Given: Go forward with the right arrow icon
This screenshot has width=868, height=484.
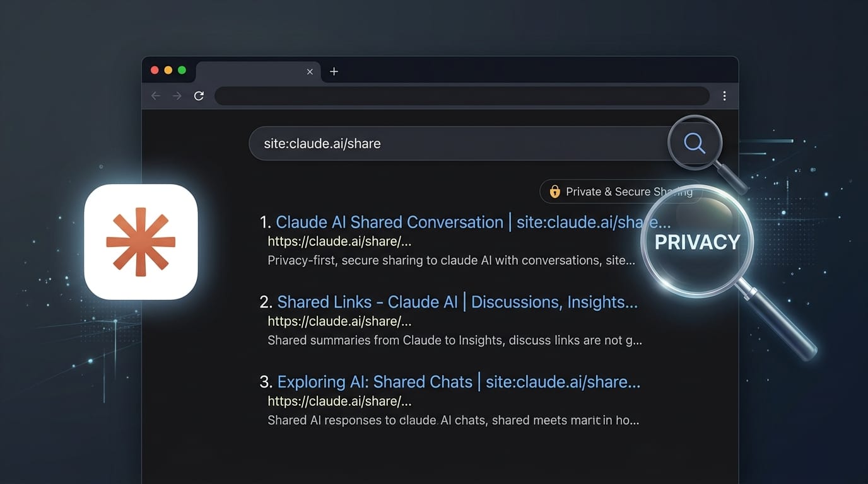Looking at the screenshot, I should point(177,96).
